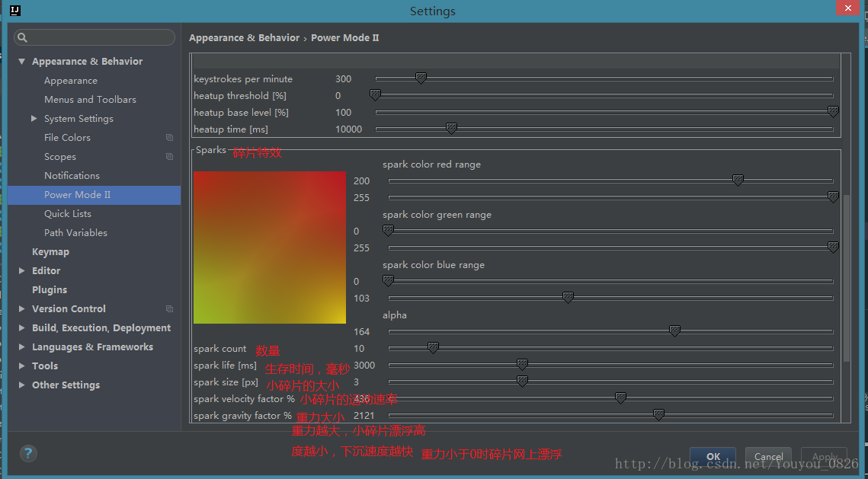Image resolution: width=868 pixels, height=479 pixels.
Task: Open the Keymap settings page
Action: [x=50, y=252]
